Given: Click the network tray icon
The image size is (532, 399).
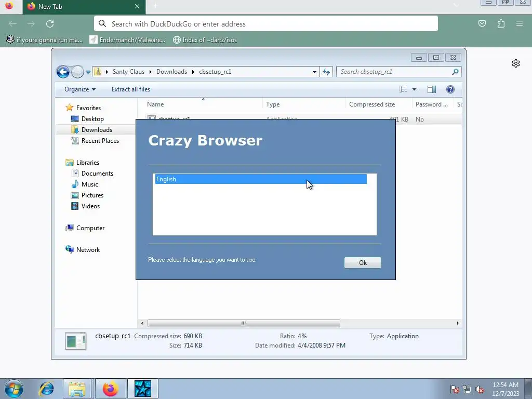Looking at the screenshot, I should point(467,389).
